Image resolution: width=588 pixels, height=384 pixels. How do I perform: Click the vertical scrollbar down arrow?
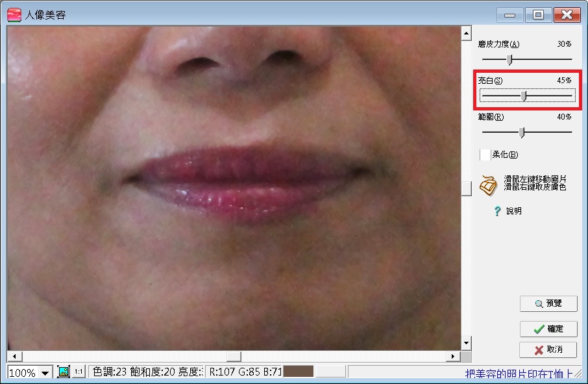[x=466, y=342]
